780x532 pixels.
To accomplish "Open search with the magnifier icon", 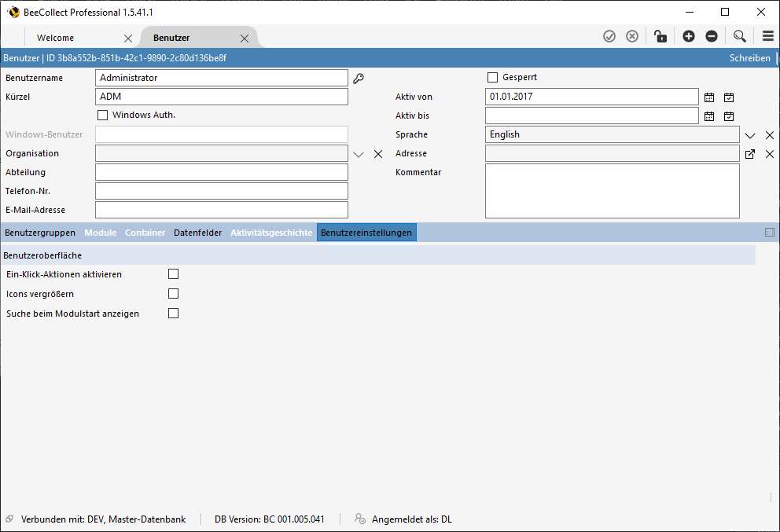I will tap(739, 36).
